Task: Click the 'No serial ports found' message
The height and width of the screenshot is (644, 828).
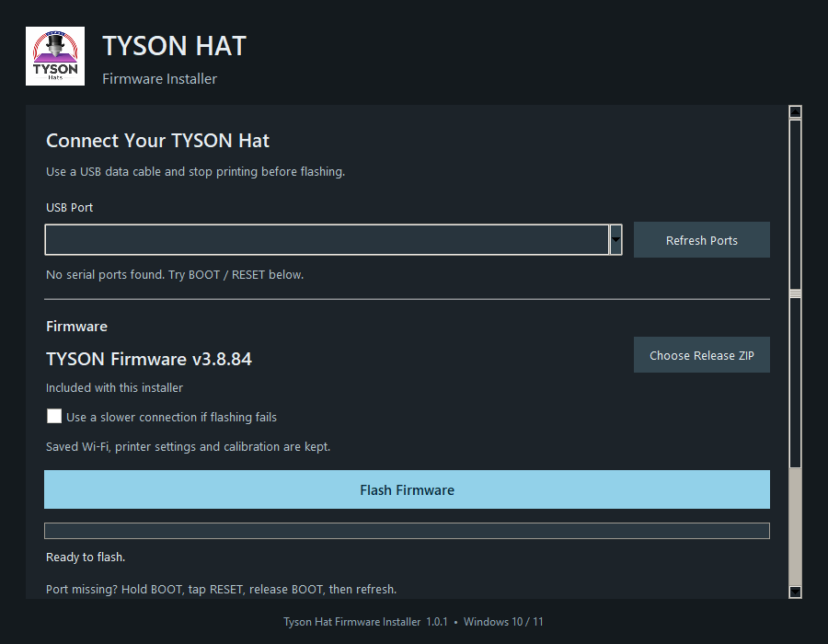Action: 175,274
